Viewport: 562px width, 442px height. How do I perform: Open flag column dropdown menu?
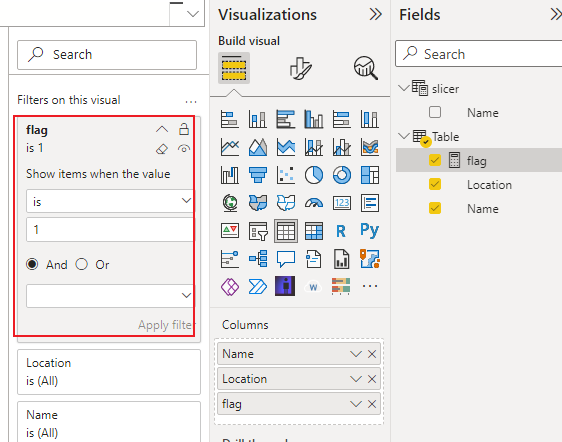click(x=356, y=404)
